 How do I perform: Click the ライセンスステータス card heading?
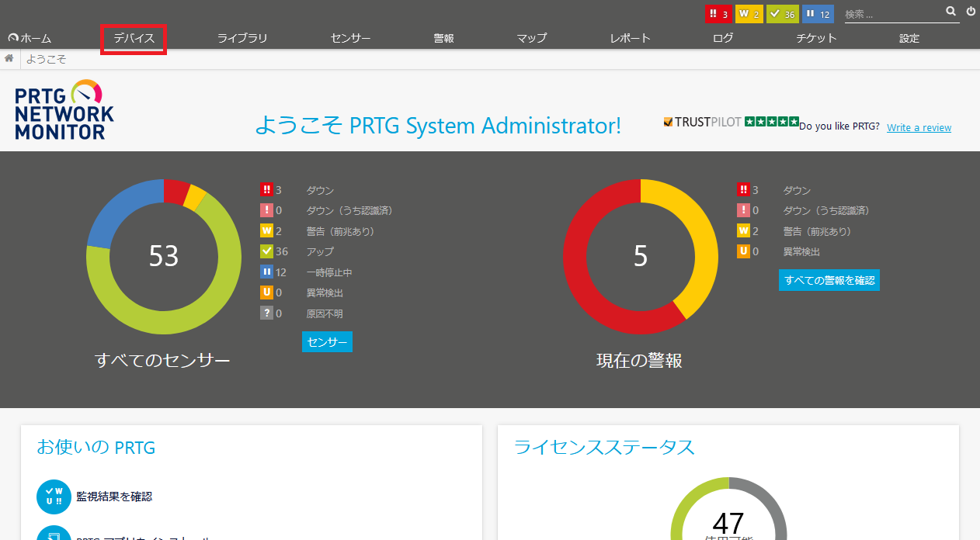pyautogui.click(x=604, y=448)
